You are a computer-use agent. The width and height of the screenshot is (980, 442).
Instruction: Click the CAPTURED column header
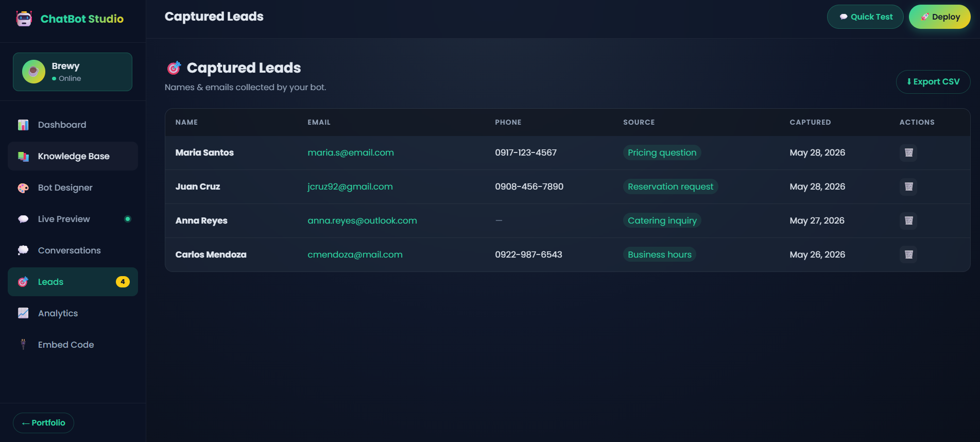(810, 122)
